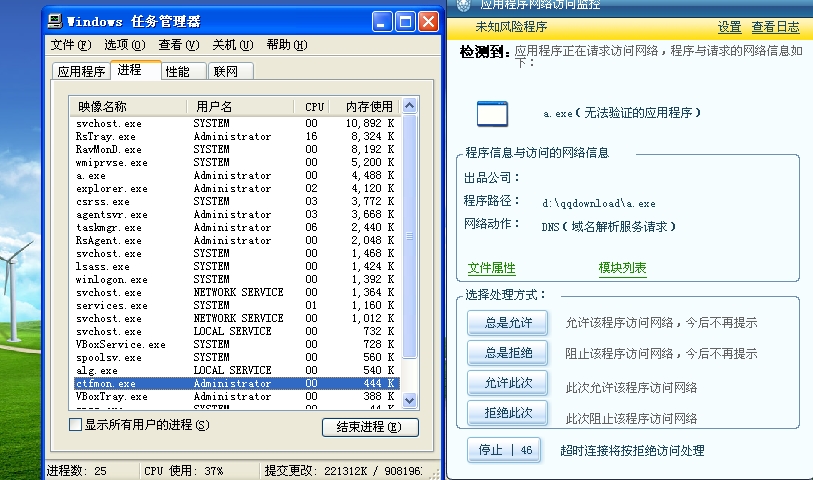Select the taskmgr.exe process row

click(236, 227)
